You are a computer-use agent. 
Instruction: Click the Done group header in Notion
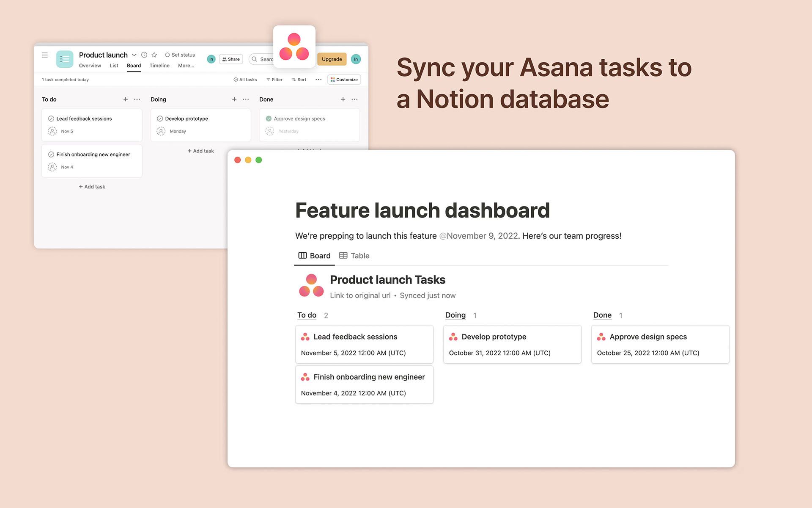click(x=602, y=315)
